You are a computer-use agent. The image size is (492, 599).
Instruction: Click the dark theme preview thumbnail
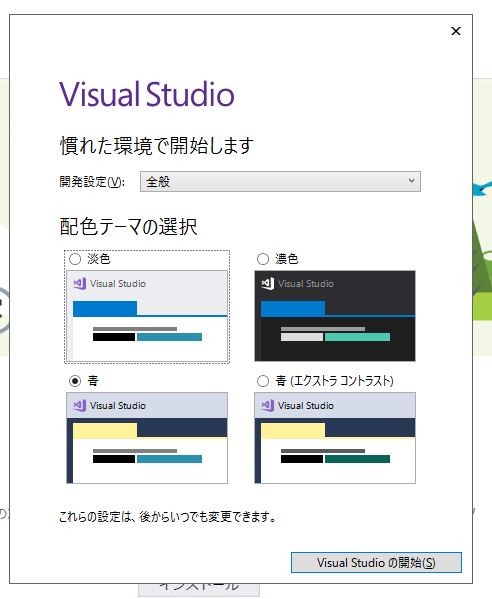(x=335, y=316)
